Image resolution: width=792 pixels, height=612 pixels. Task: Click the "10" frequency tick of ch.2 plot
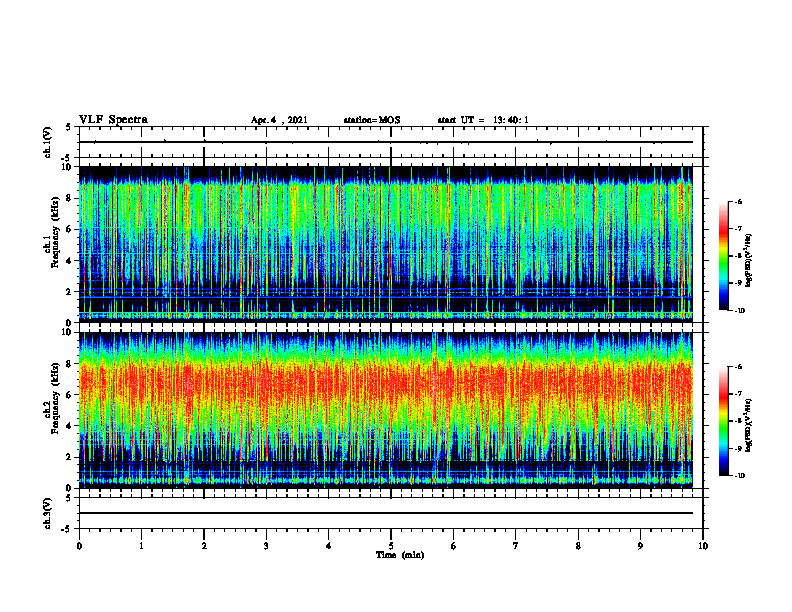[69, 332]
